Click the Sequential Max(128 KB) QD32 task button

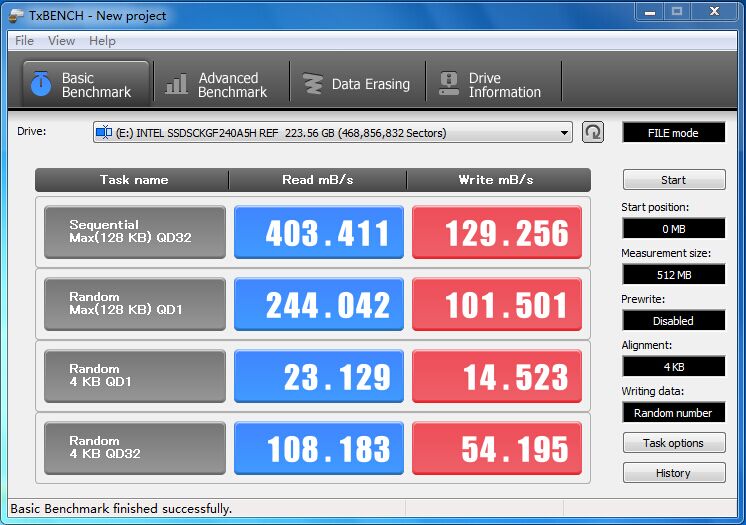pos(135,232)
